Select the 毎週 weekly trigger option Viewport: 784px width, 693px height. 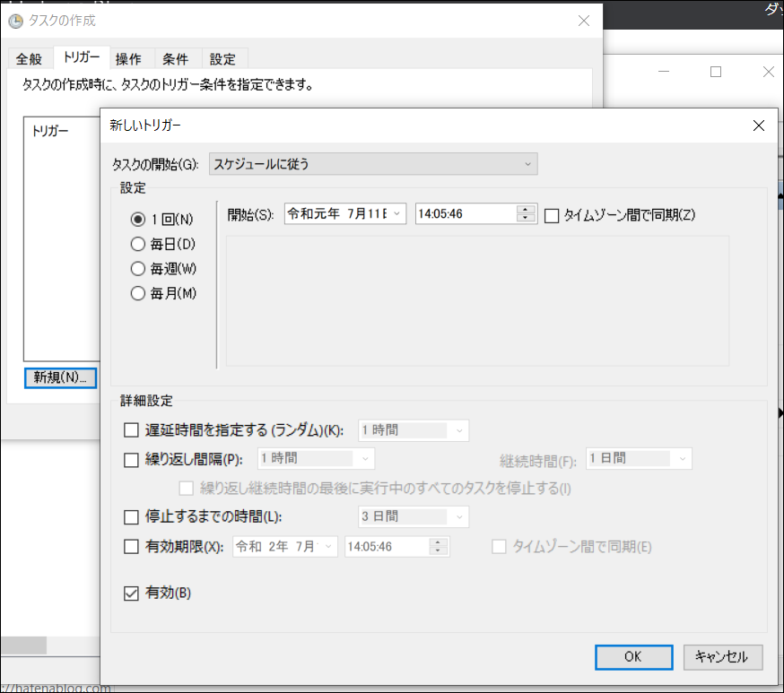(x=138, y=268)
